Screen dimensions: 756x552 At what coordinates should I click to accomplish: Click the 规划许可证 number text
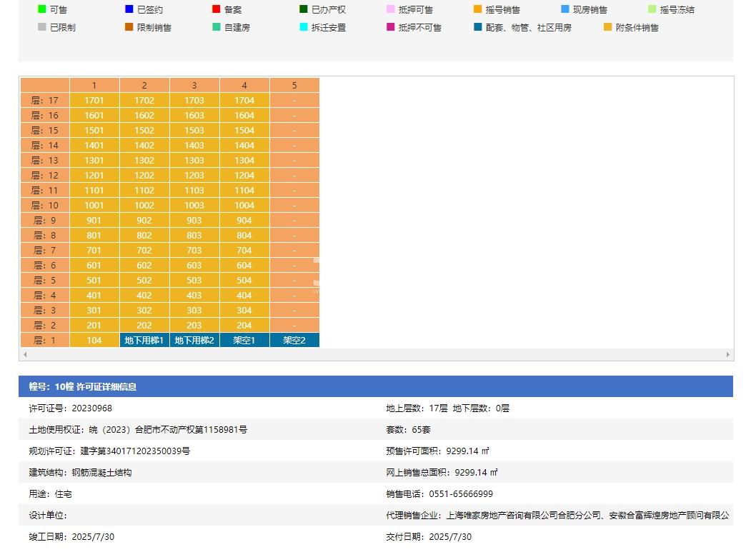135,451
